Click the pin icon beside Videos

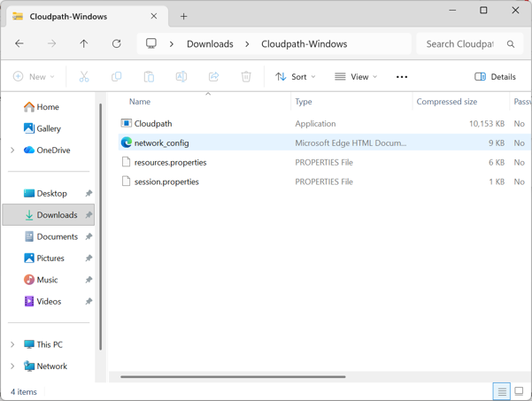[x=89, y=301]
